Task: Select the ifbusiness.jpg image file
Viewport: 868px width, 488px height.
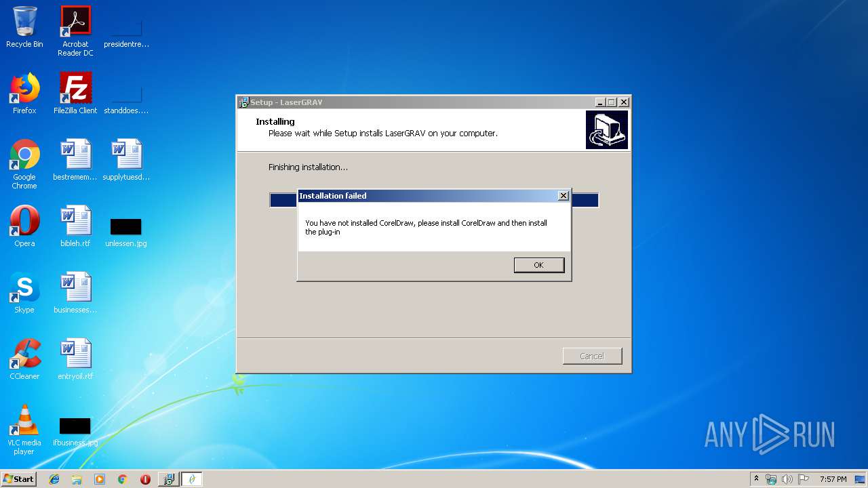Action: [x=75, y=432]
